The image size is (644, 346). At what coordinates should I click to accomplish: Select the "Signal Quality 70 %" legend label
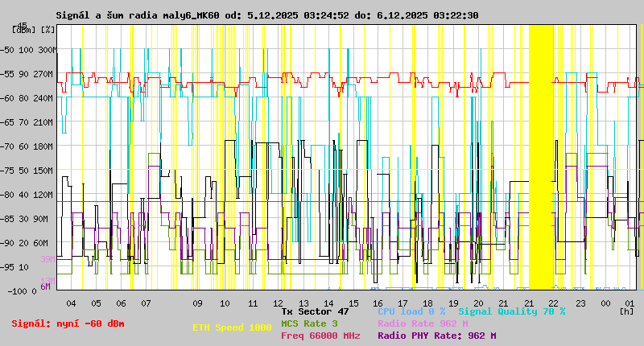point(512,311)
